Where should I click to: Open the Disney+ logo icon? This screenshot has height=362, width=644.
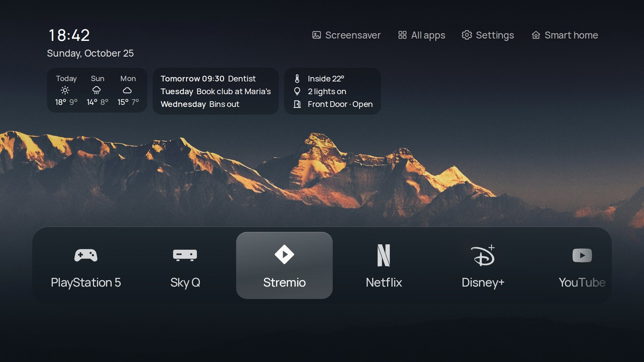pos(483,255)
